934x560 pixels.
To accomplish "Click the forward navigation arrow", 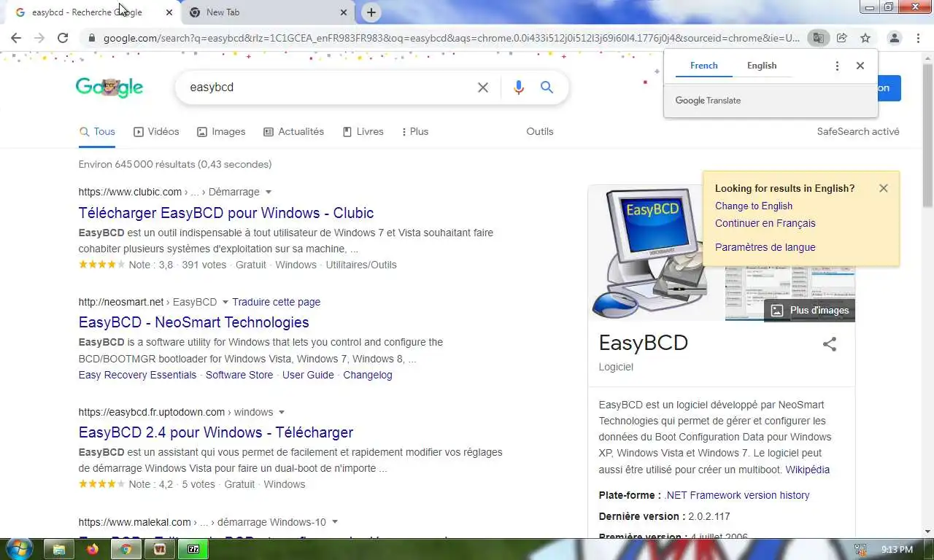I will click(39, 38).
